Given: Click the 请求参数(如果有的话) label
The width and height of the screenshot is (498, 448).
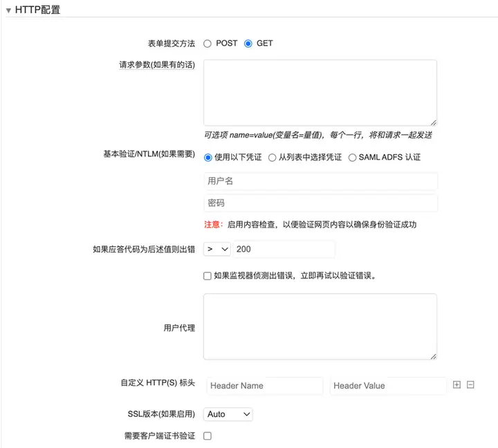Looking at the screenshot, I should pyautogui.click(x=157, y=65).
